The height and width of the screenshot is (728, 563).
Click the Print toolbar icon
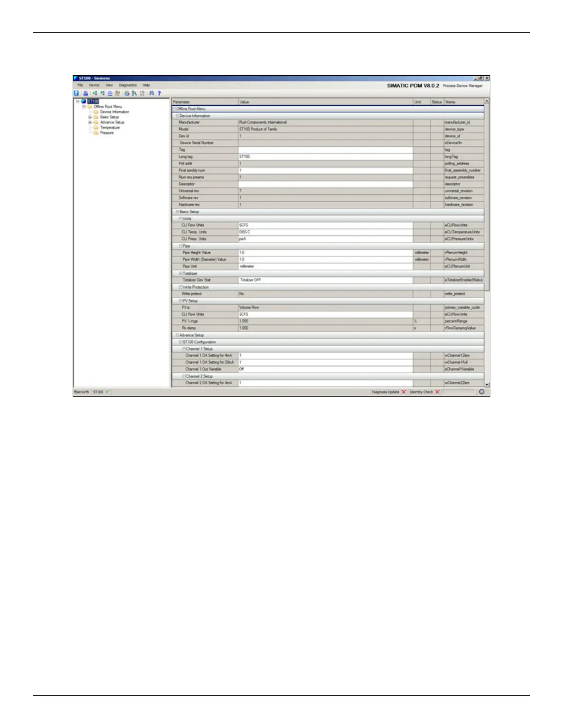(85, 93)
